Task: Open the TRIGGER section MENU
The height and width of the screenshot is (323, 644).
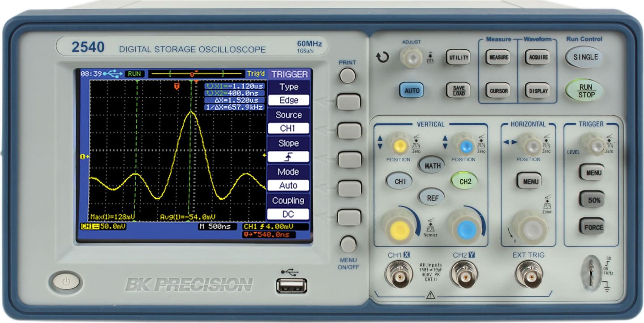Action: click(592, 172)
